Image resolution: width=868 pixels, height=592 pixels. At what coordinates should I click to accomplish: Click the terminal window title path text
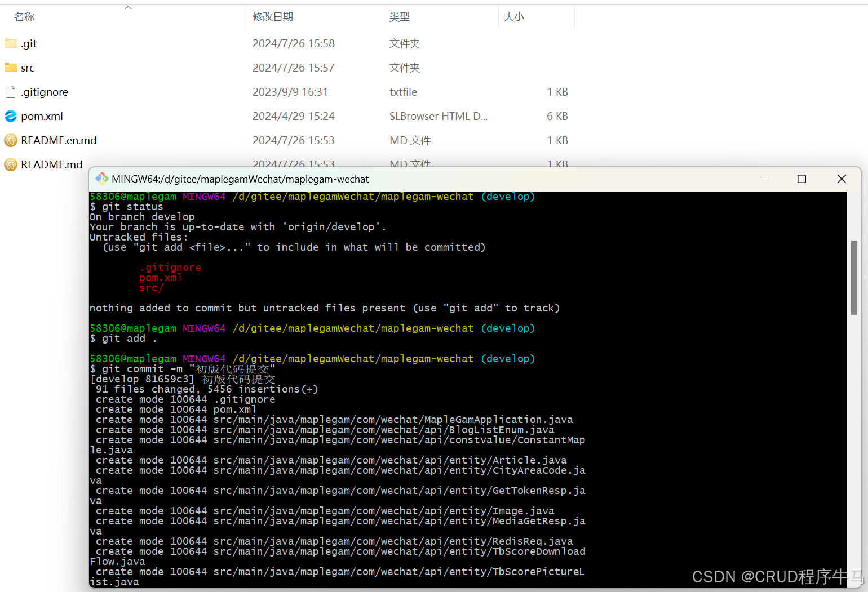pos(240,179)
